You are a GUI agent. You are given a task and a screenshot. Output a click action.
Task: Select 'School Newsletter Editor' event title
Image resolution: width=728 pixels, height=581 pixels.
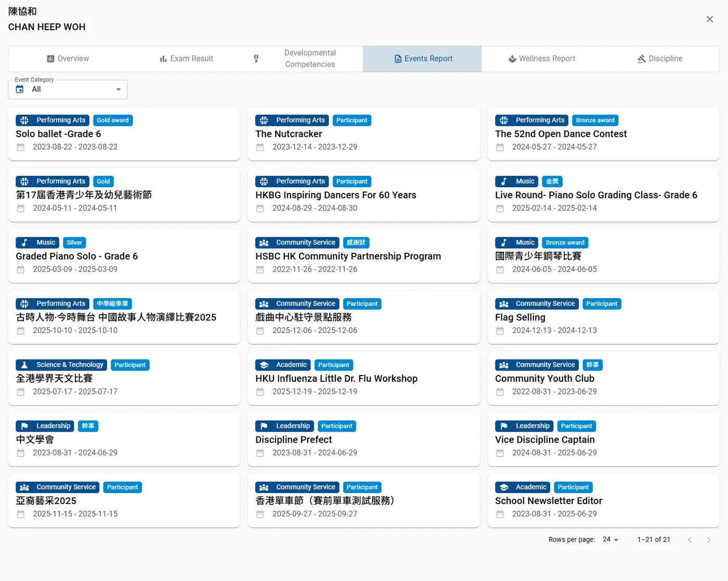click(x=549, y=501)
